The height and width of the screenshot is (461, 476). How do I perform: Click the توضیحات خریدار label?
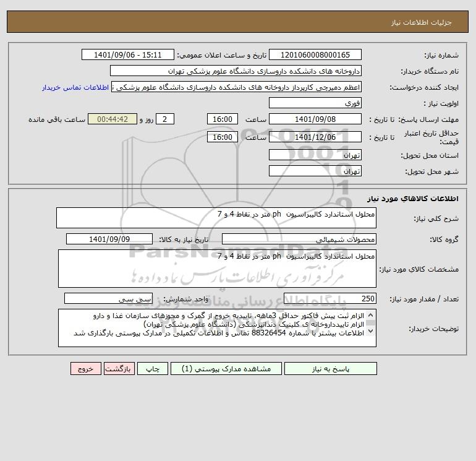pyautogui.click(x=433, y=329)
